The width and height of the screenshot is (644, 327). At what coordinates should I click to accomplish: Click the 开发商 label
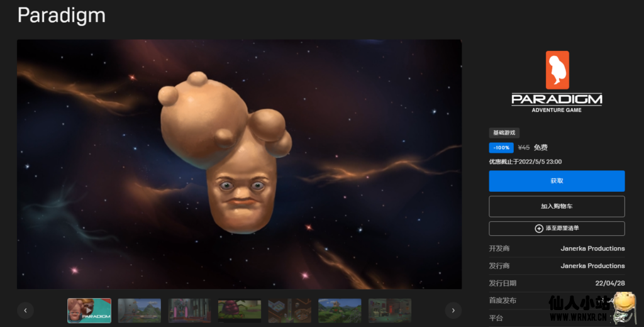click(499, 248)
